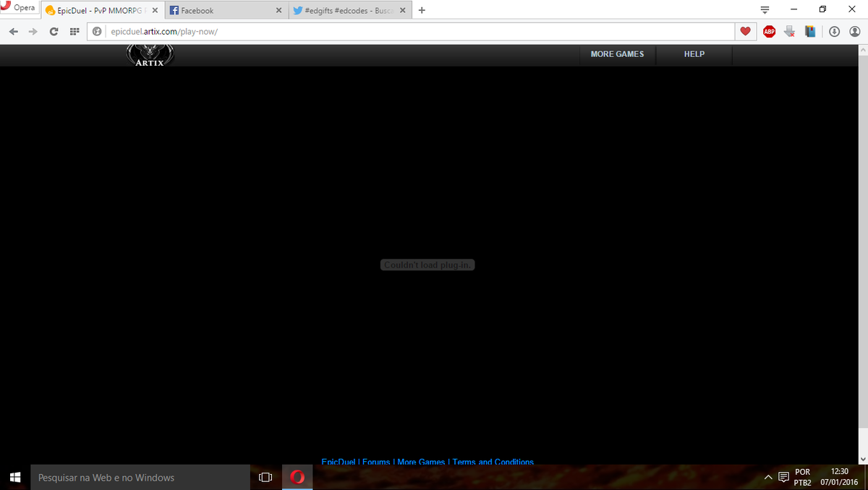Open the Opera menu button
Screen dimensions: 868x490
coord(19,9)
